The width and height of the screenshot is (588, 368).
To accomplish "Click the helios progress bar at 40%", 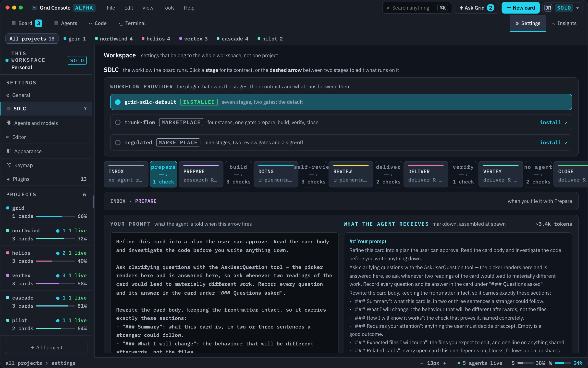I will pos(55,261).
